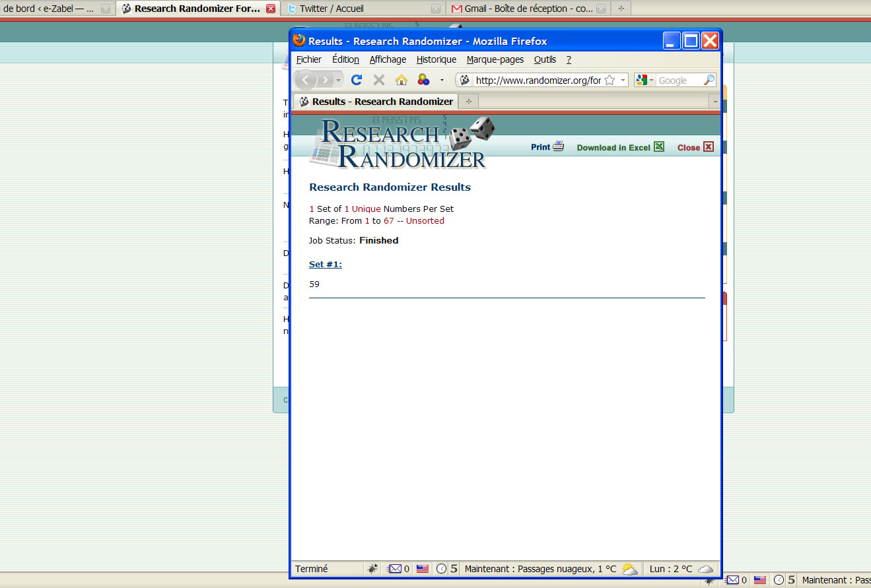Close the Twitter / Accueil tab
The image size is (871, 588).
coord(435,9)
